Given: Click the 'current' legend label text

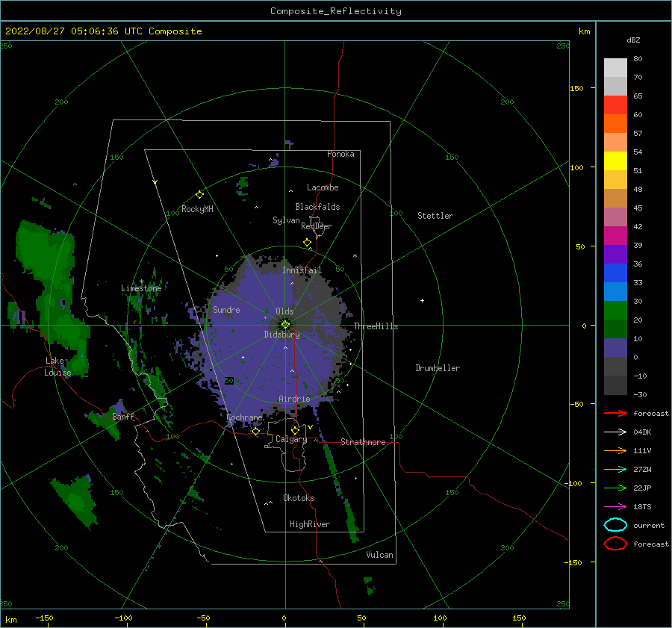Looking at the screenshot, I should pos(648,525).
